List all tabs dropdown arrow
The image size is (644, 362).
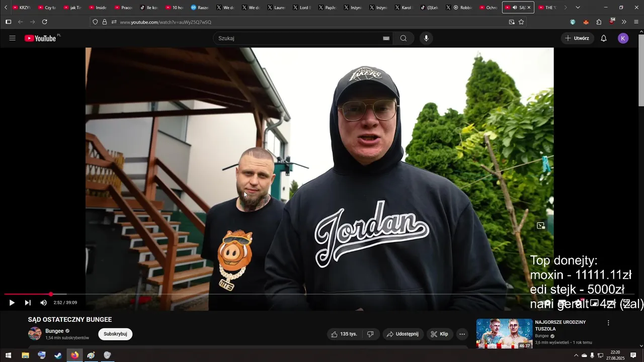tap(578, 8)
